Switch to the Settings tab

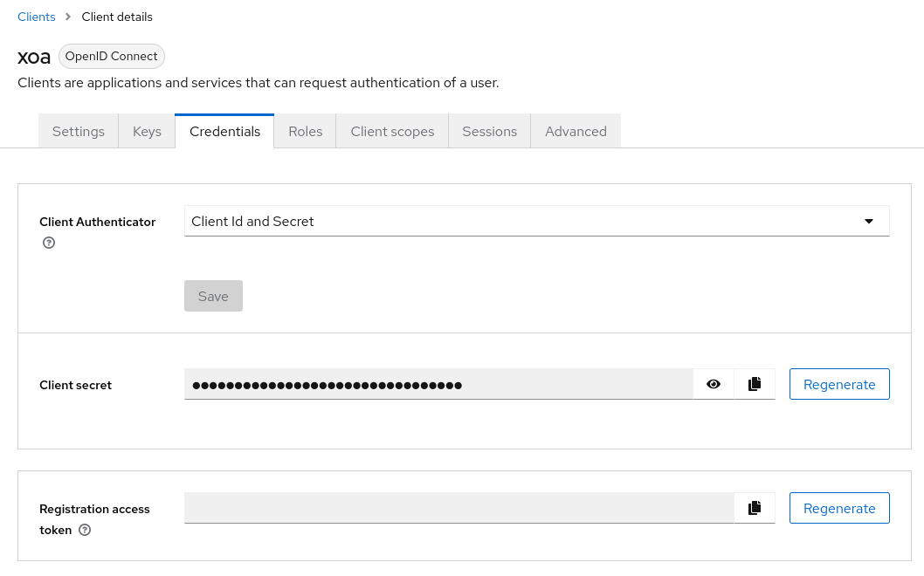(x=79, y=131)
